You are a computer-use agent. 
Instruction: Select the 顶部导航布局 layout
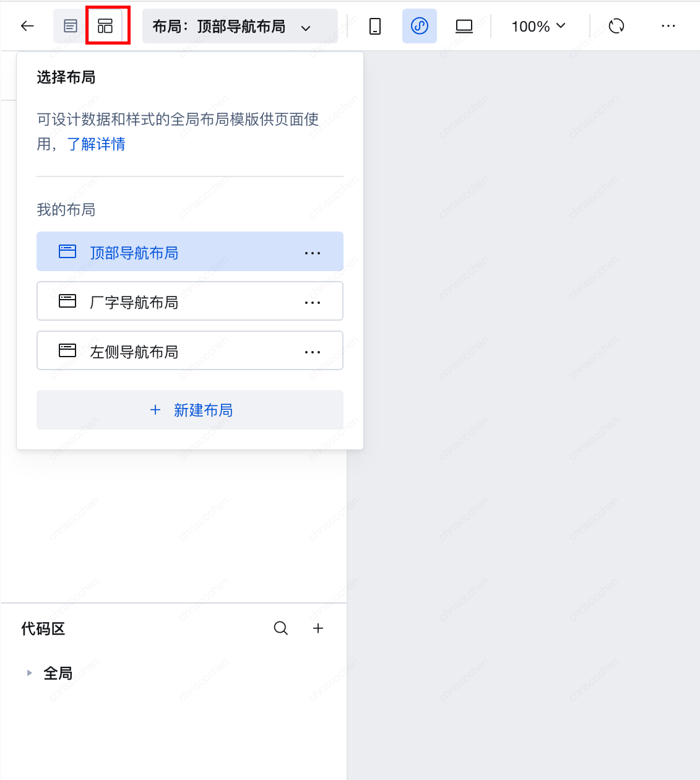[190, 251]
